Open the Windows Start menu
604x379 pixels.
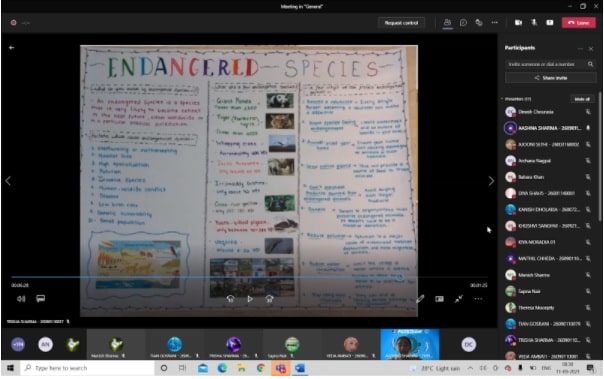(10, 368)
